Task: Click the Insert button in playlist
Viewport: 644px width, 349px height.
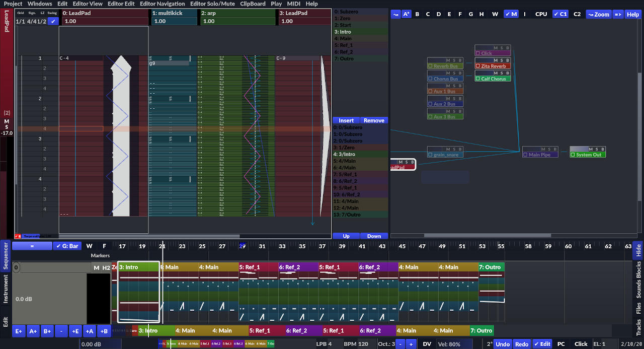Action: [x=346, y=120]
